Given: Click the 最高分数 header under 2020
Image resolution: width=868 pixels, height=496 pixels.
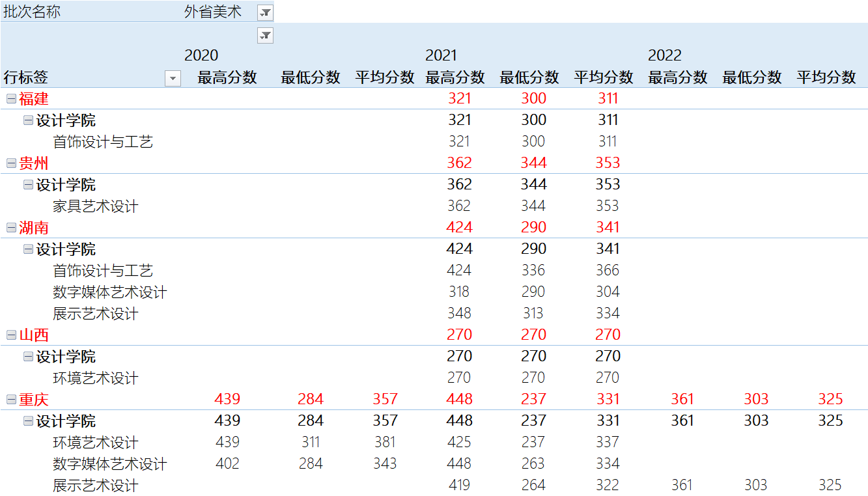Looking at the screenshot, I should (x=227, y=78).
